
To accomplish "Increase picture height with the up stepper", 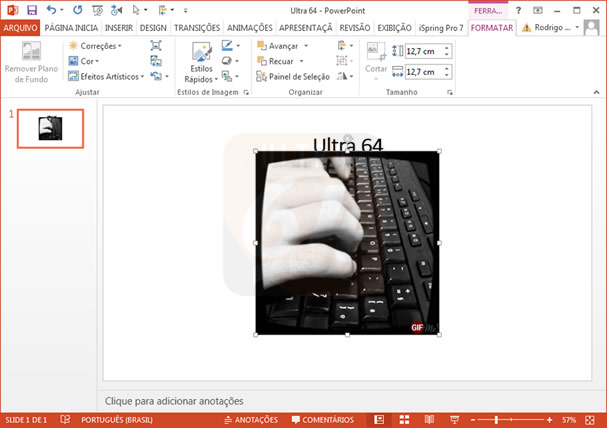I will point(447,48).
